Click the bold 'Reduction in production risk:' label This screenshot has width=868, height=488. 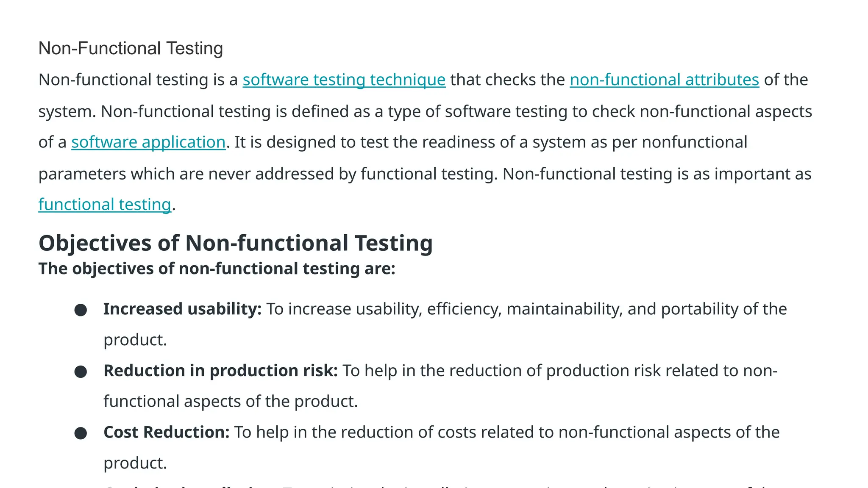click(220, 371)
